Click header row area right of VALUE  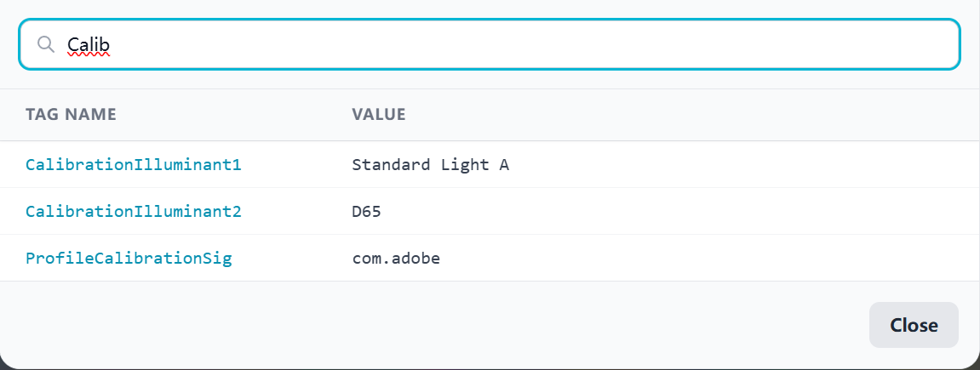coord(681,114)
